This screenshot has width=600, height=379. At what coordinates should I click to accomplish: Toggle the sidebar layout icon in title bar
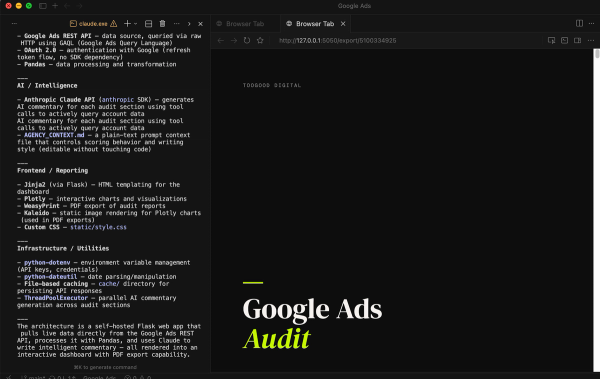pyautogui.click(x=43, y=6)
